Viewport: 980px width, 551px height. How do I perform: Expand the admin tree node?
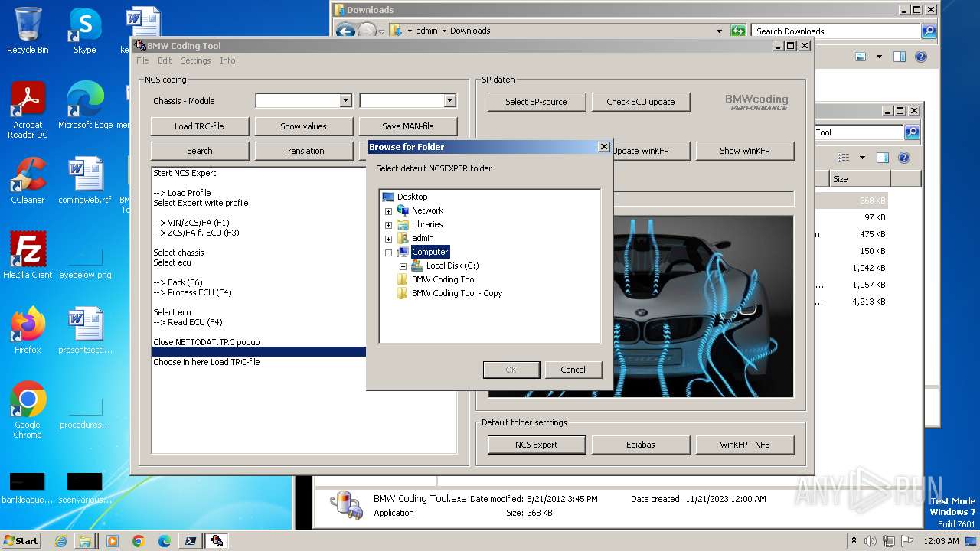click(388, 239)
